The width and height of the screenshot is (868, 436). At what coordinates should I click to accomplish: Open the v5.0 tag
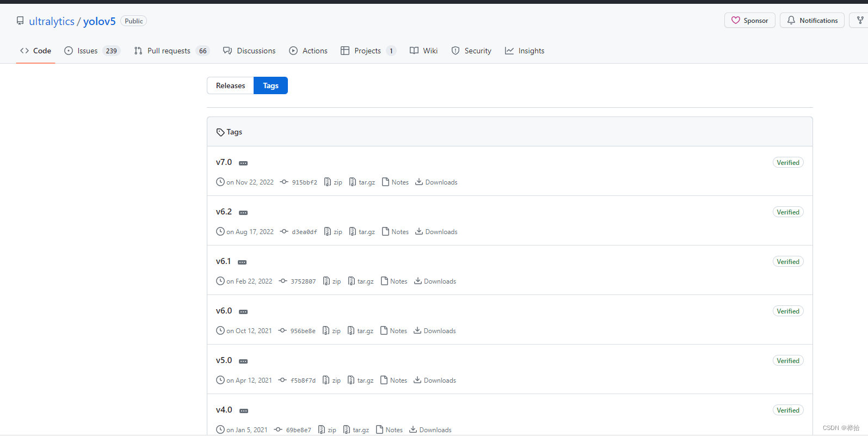pos(224,360)
